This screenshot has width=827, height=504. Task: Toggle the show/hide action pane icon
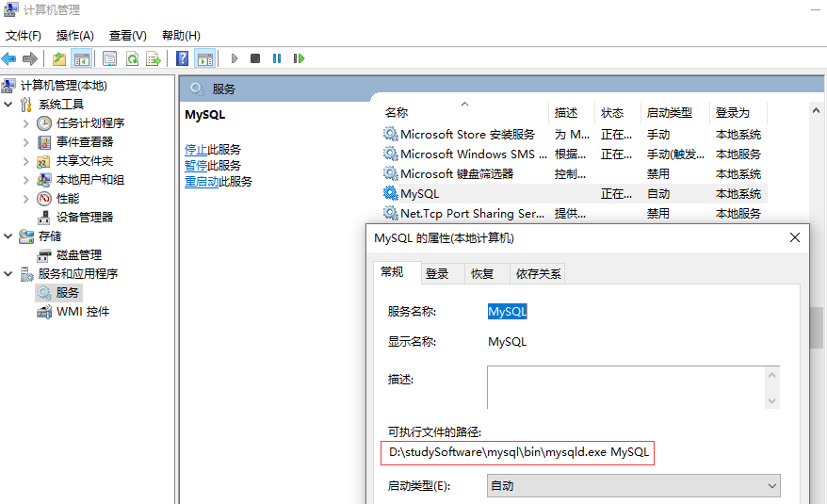(205, 58)
